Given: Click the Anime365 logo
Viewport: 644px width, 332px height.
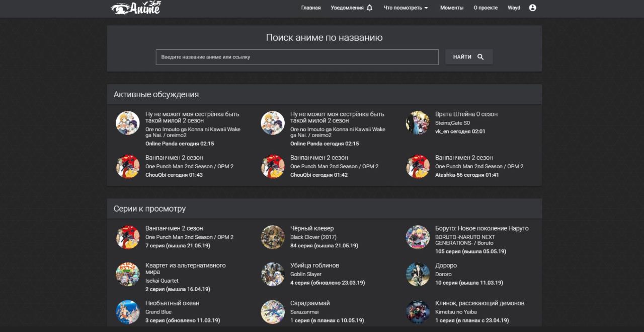Looking at the screenshot, I should [135, 8].
